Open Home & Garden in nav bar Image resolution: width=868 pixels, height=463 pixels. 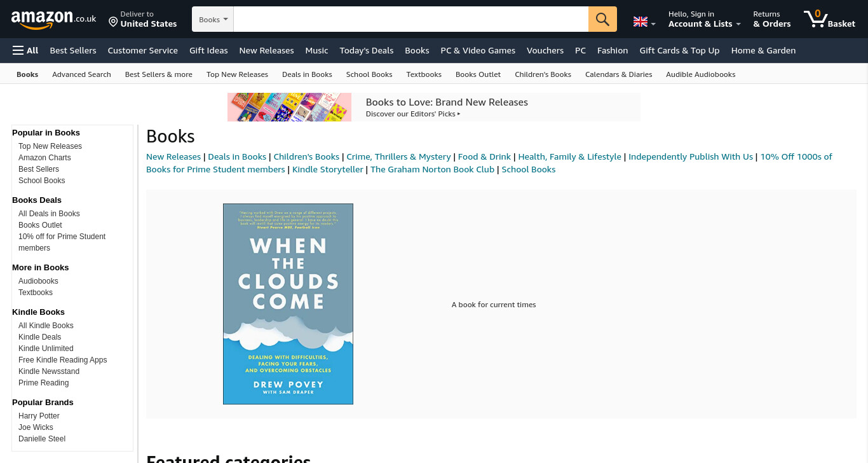763,50
